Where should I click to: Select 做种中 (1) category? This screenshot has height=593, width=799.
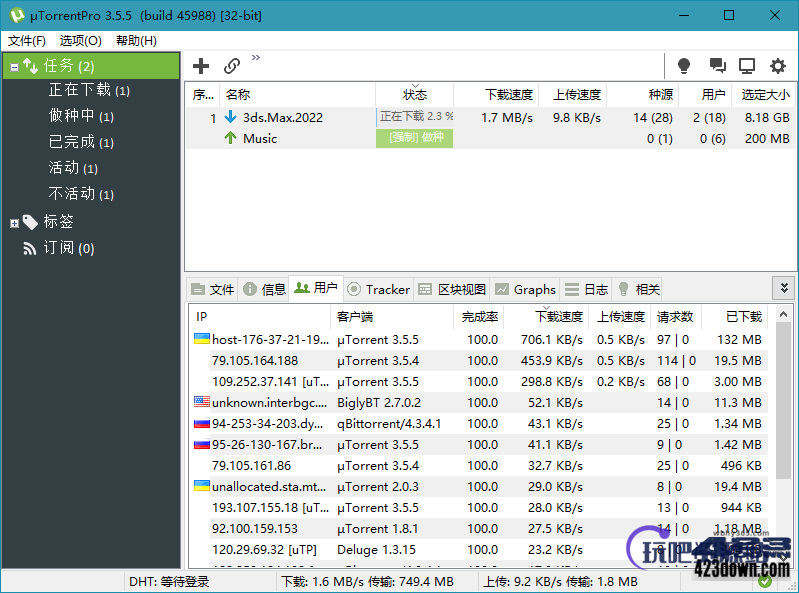[x=81, y=116]
